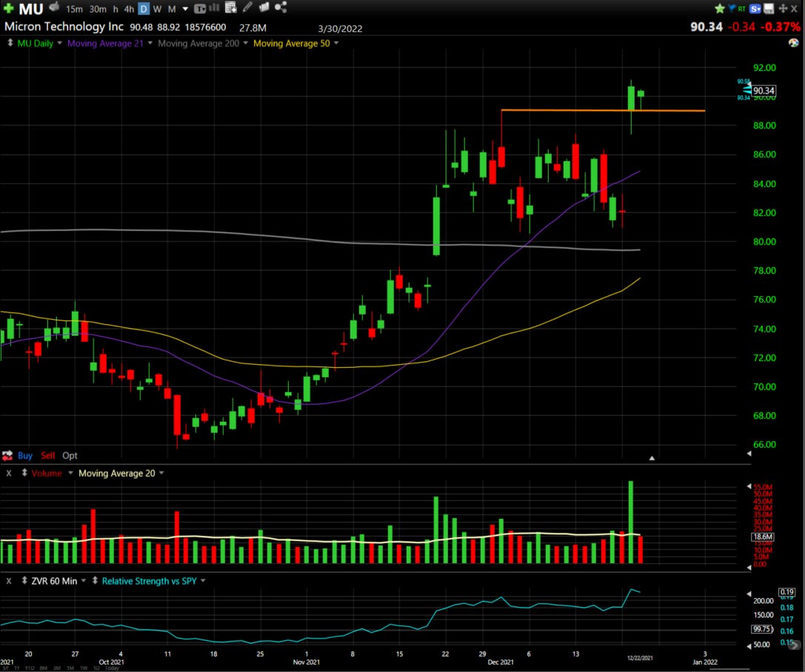Screen dimensions: 805x672
Task: Click the 18.6M volume value tag
Action: click(763, 537)
